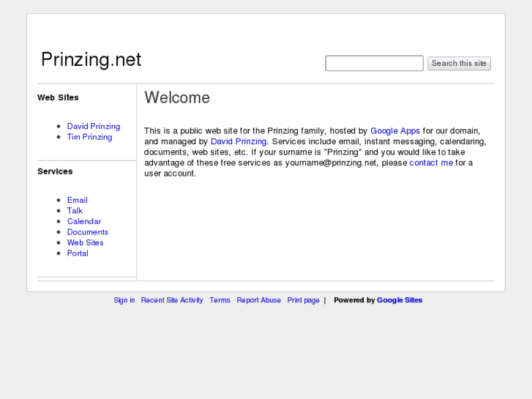Image resolution: width=532 pixels, height=399 pixels.
Task: Click the Print page footer link
Action: 304,300
